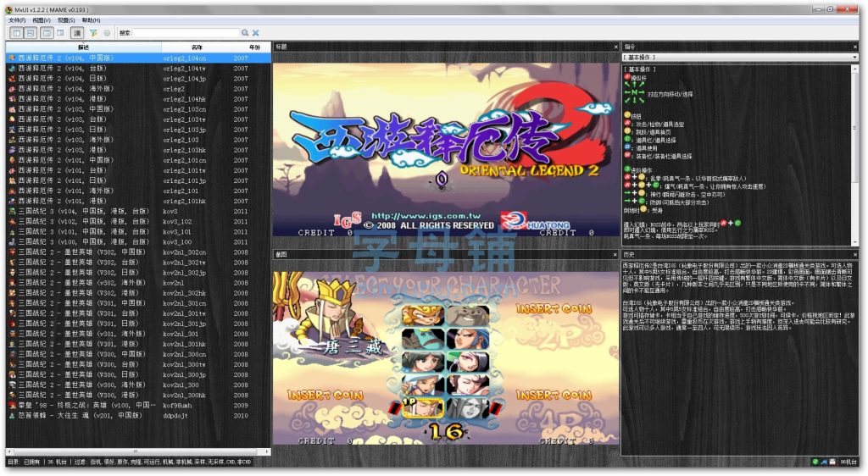
Task: Click the kof98umh row game icon
Action: [12, 405]
